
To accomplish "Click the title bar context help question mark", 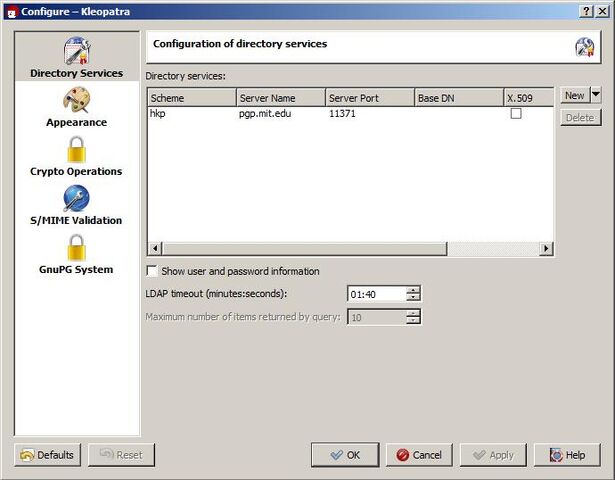I will click(586, 11).
